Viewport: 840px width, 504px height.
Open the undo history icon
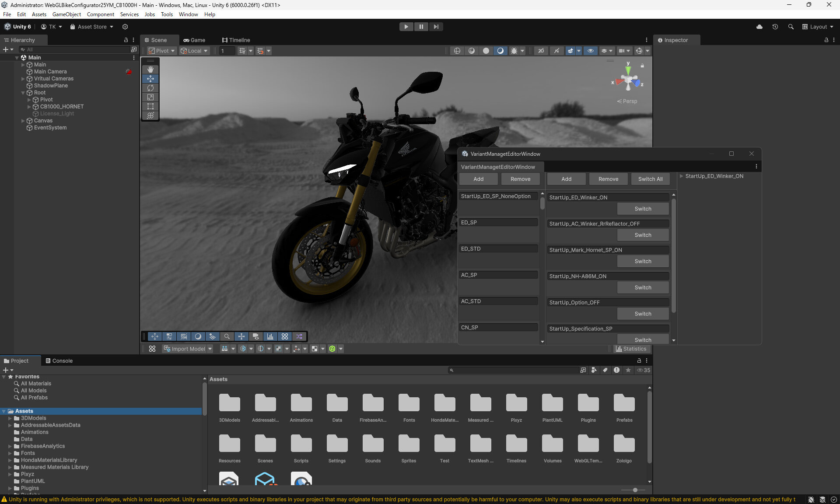coord(775,27)
